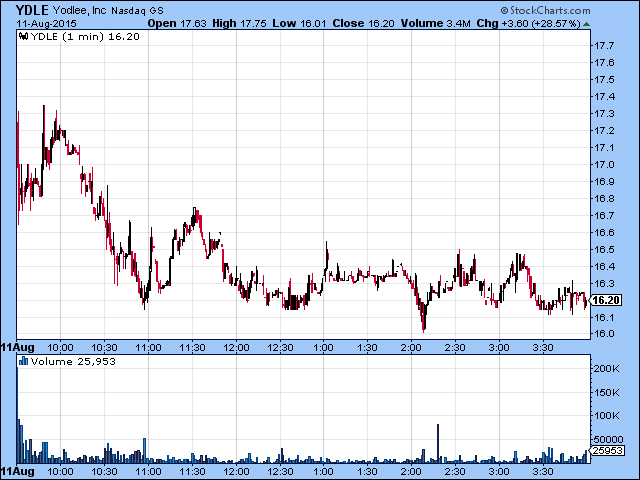The image size is (640, 480).
Task: Click the 16.5 price axis label
Action: coord(604,249)
